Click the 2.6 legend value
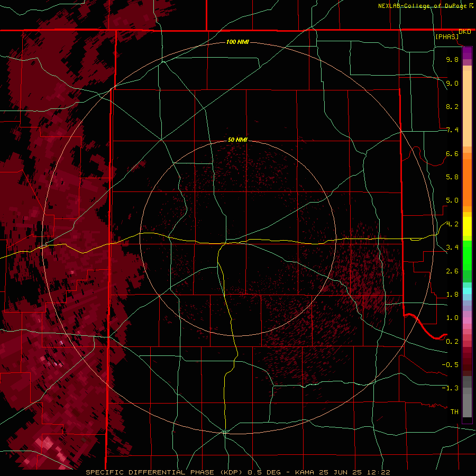Image resolution: width=476 pixels, height=476 pixels. (x=452, y=271)
